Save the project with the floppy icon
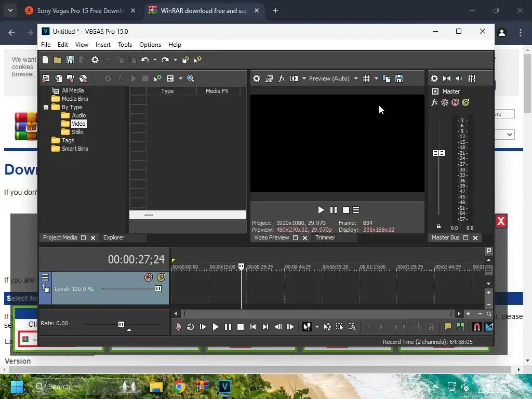The height and width of the screenshot is (399, 532). pyautogui.click(x=70, y=60)
